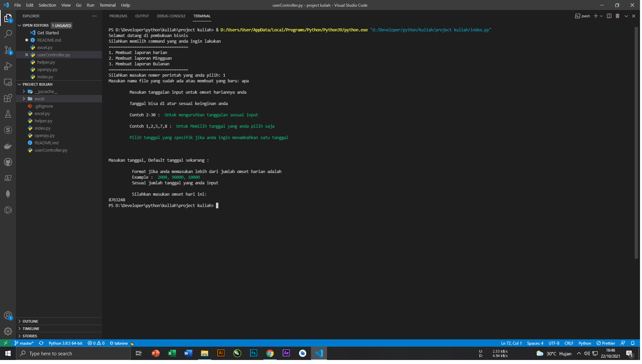Open the Extensions view icon

coord(8,98)
